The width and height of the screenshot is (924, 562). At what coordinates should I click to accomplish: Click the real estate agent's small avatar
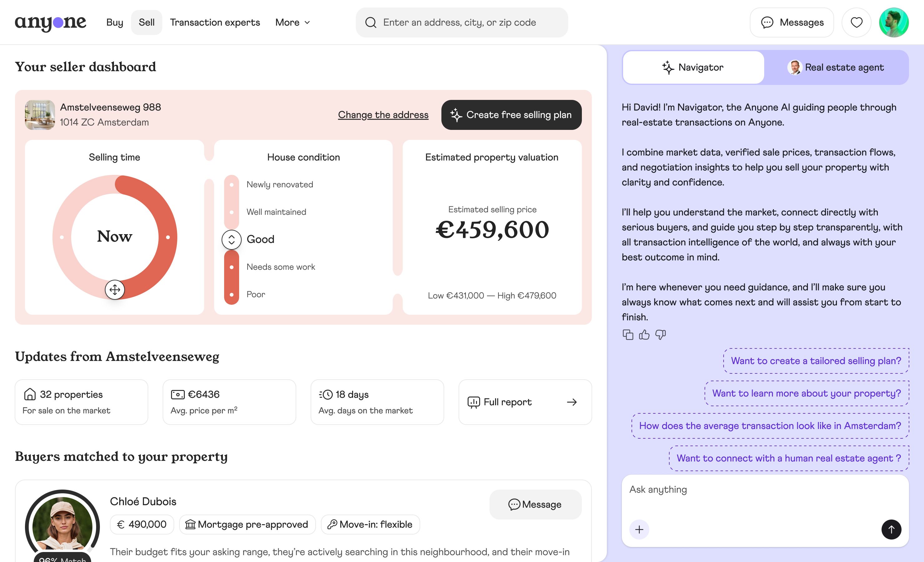(x=795, y=67)
